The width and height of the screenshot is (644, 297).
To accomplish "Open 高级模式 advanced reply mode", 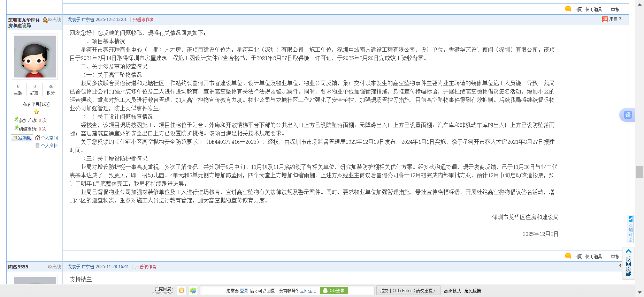I will click(452, 291).
